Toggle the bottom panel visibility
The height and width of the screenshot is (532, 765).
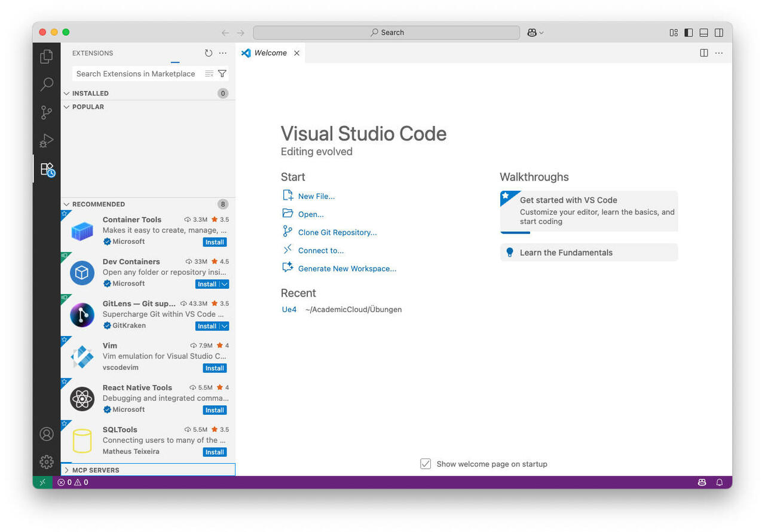tap(704, 33)
